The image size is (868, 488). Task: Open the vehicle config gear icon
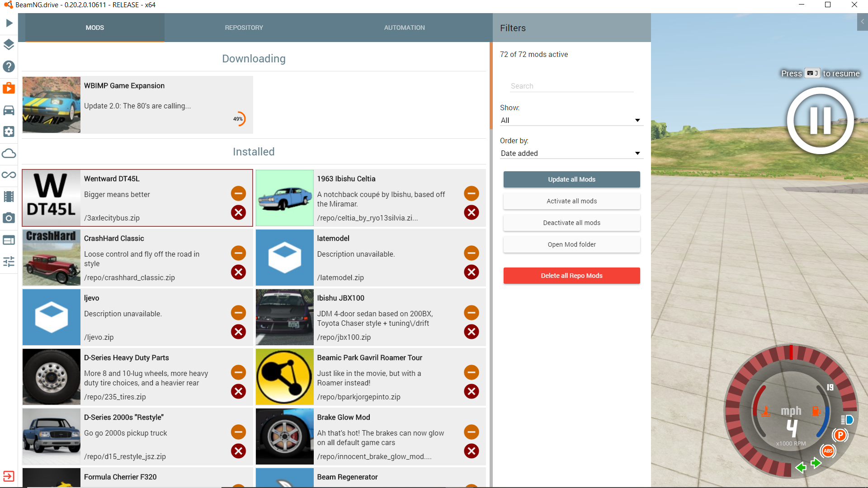(9, 131)
